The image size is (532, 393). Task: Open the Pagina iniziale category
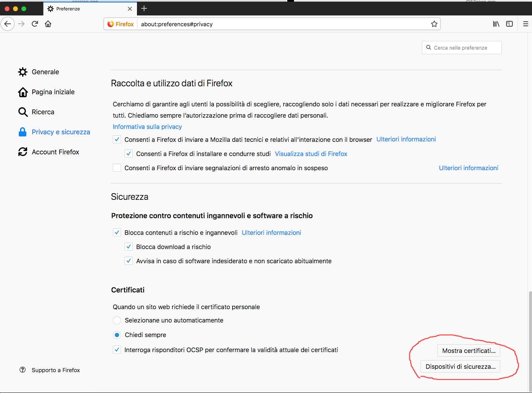pos(46,92)
